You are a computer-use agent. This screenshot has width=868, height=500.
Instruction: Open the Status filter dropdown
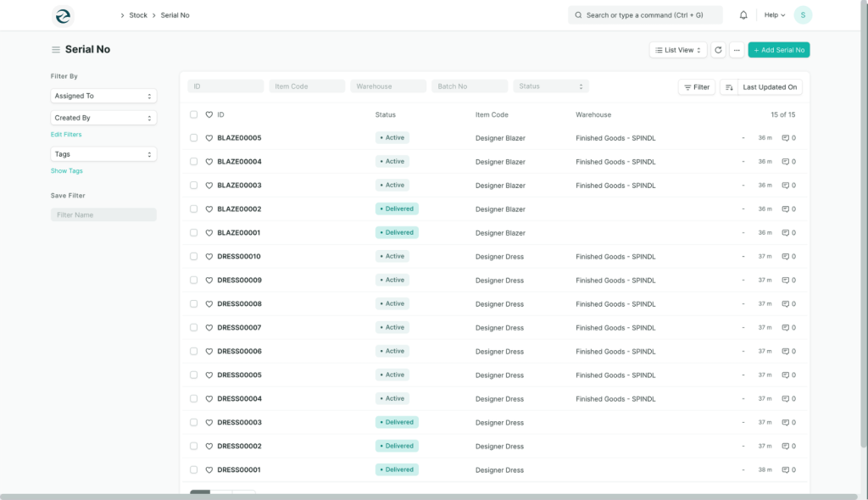tap(551, 86)
